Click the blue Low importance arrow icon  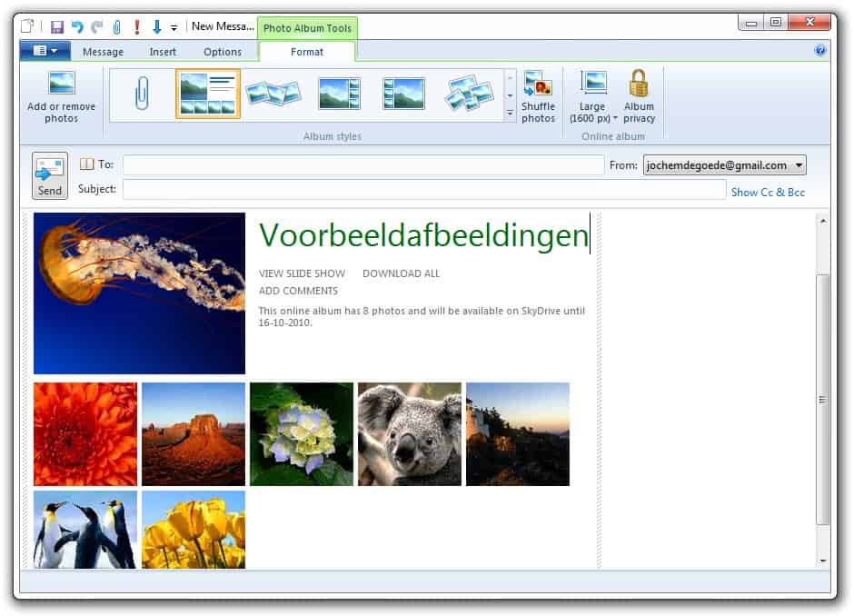[x=156, y=26]
